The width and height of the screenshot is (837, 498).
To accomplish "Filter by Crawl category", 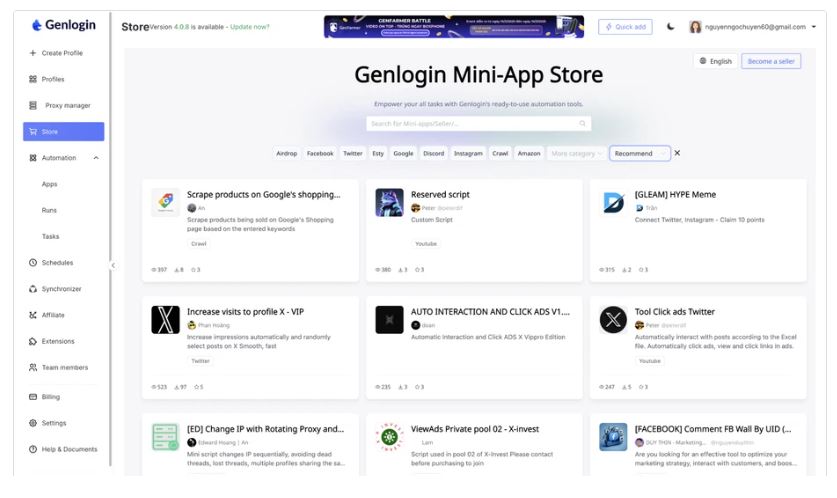I will click(x=500, y=153).
